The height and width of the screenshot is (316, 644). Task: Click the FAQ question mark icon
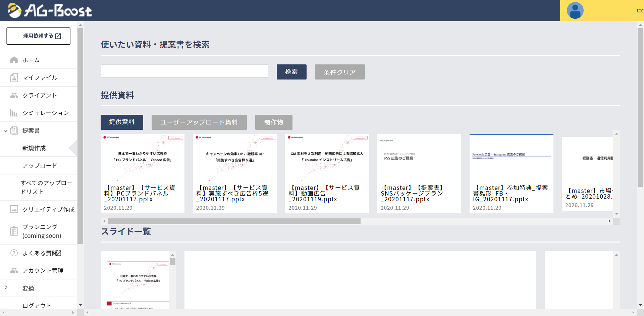tap(14, 253)
